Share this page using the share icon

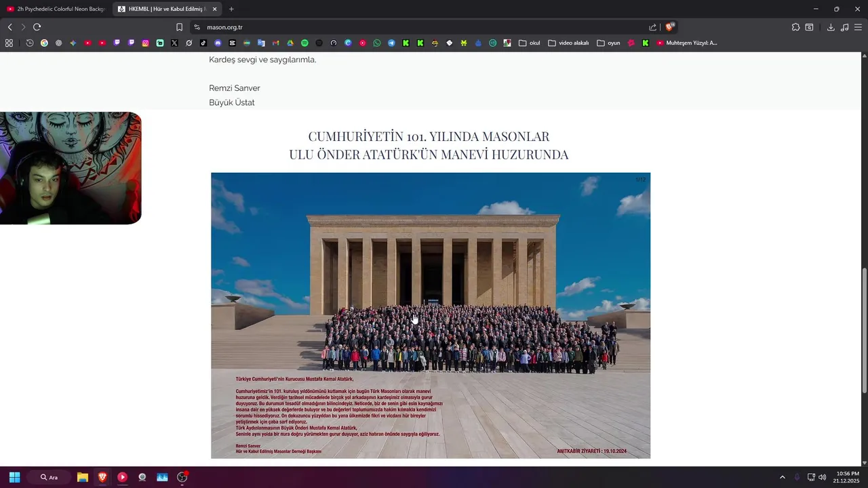click(652, 27)
